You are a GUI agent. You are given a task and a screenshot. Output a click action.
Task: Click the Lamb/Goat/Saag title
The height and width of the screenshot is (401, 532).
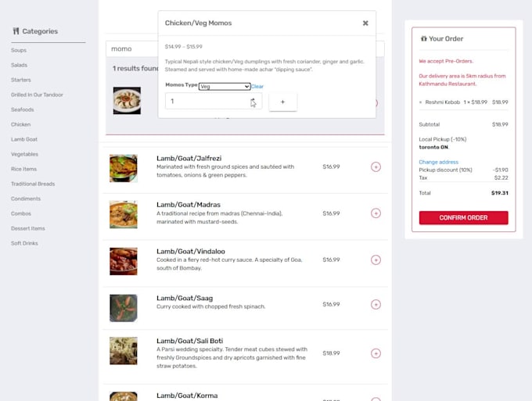click(185, 299)
